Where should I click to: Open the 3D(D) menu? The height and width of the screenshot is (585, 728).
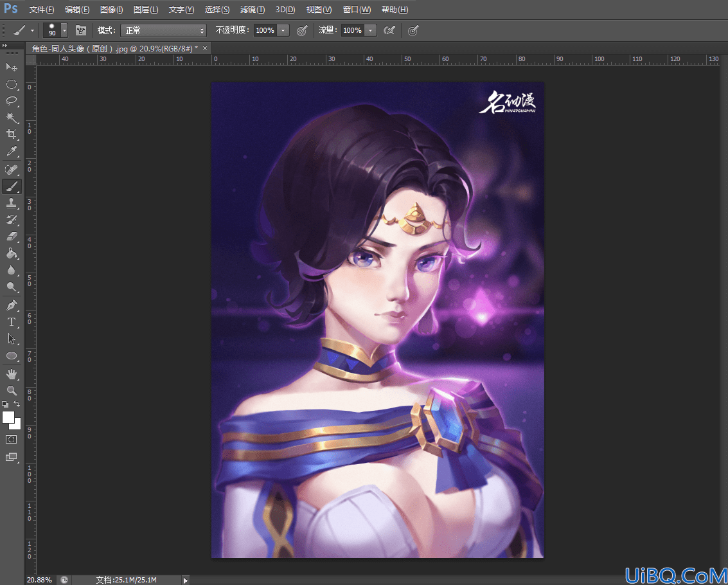click(x=285, y=10)
